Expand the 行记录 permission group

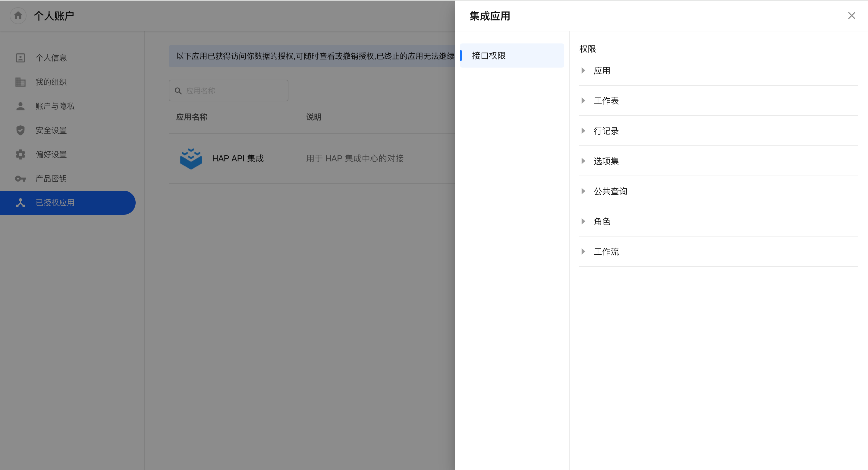point(583,131)
